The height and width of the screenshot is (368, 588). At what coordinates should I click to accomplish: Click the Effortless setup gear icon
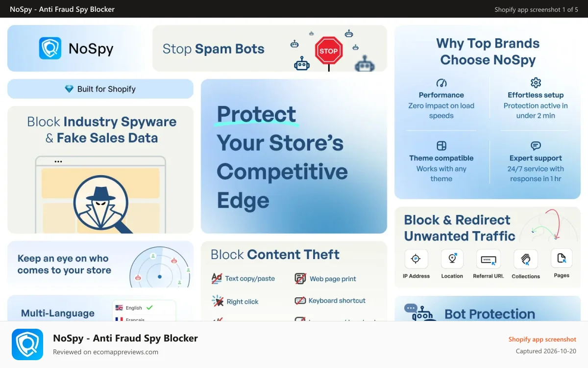(x=536, y=82)
